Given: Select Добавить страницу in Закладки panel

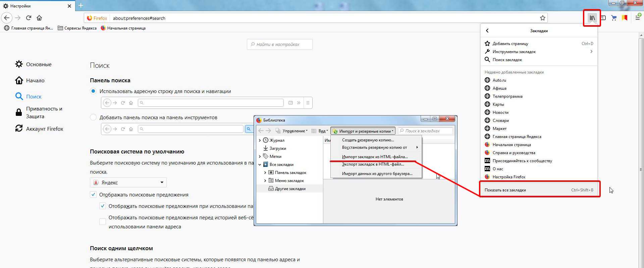Looking at the screenshot, I should coord(539,43).
